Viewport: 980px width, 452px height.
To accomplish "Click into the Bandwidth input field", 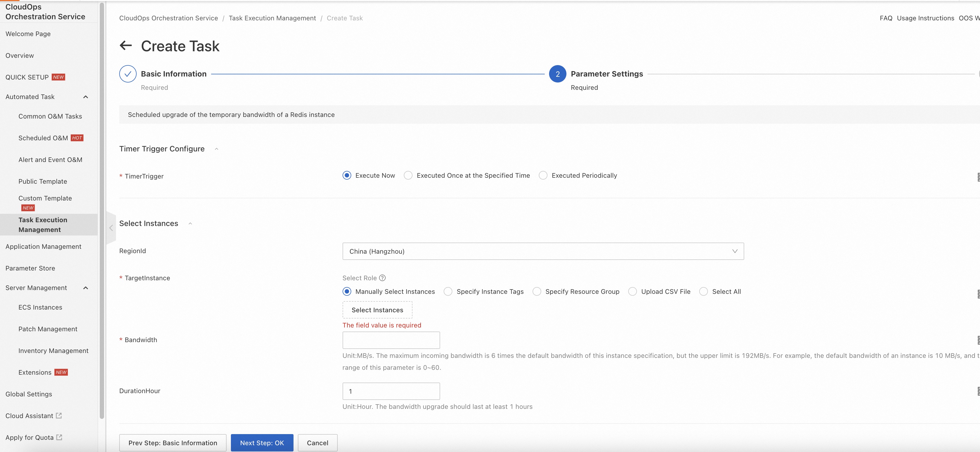I will (391, 340).
